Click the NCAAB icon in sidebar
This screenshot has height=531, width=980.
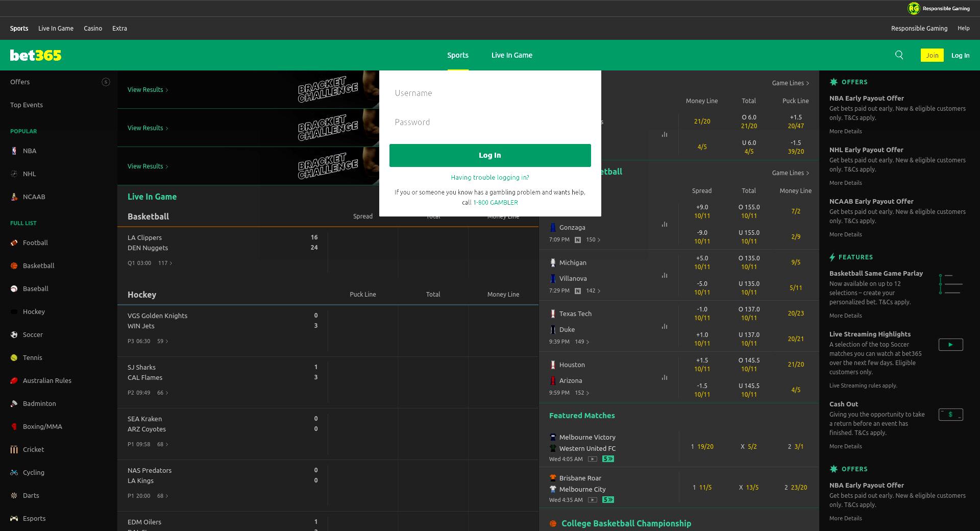click(14, 197)
